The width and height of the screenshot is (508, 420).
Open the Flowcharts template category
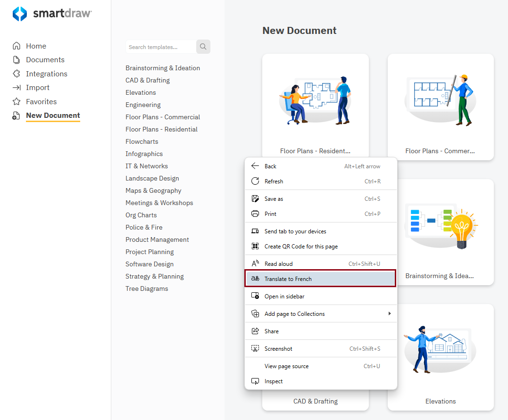[142, 141]
